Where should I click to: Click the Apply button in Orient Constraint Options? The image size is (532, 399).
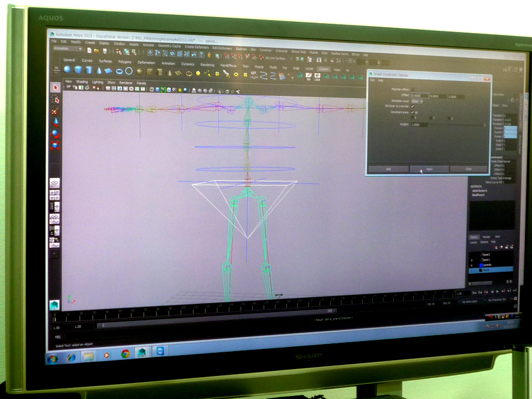(x=429, y=169)
